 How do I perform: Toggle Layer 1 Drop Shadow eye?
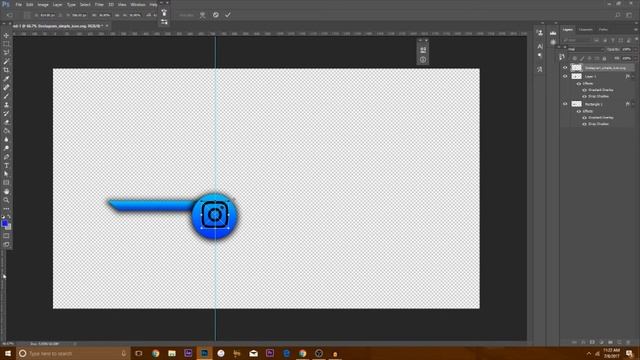(584, 97)
